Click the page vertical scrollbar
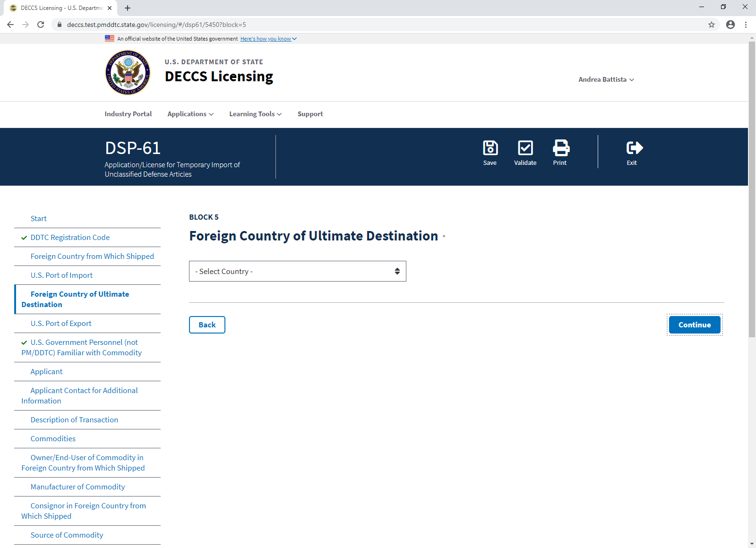This screenshot has height=548, width=756. coord(752,189)
